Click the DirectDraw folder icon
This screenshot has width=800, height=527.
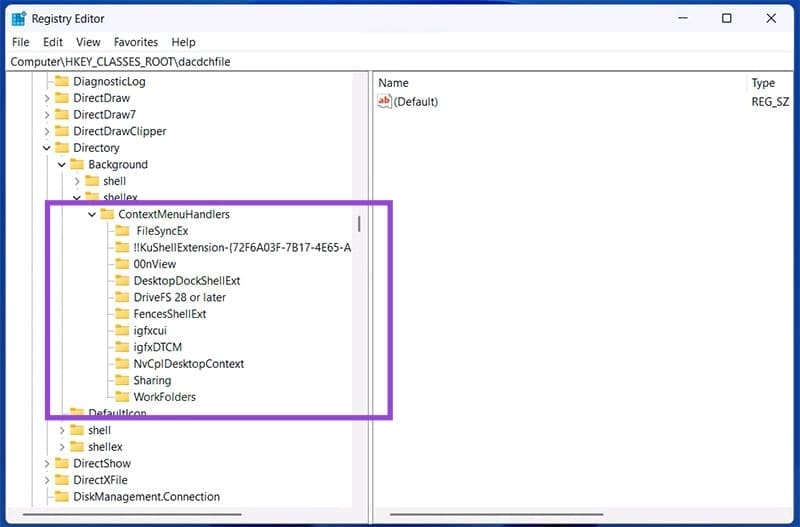[62, 97]
